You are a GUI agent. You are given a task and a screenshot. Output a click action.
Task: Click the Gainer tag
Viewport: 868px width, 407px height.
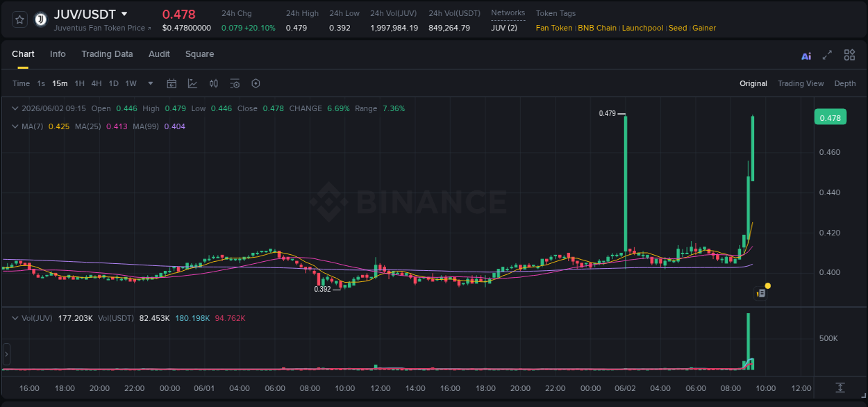pyautogui.click(x=704, y=28)
